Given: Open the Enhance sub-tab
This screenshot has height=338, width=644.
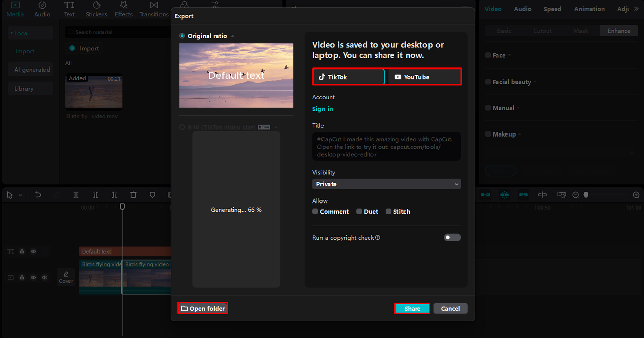Looking at the screenshot, I should tap(619, 31).
